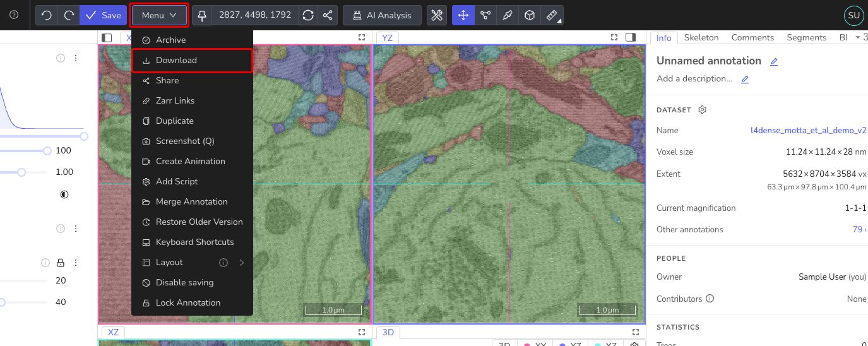This screenshot has width=868, height=346.
Task: Click the reload/refresh icon next to position
Action: (x=308, y=15)
